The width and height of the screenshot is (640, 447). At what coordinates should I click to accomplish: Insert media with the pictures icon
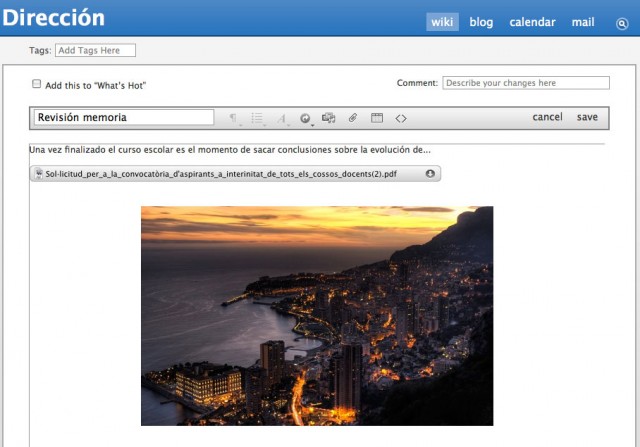(329, 118)
